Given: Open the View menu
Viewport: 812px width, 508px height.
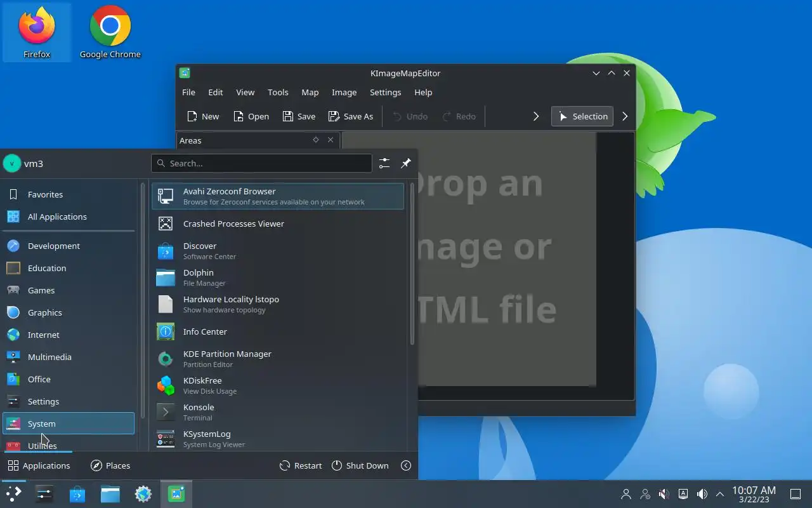Looking at the screenshot, I should click(x=246, y=92).
